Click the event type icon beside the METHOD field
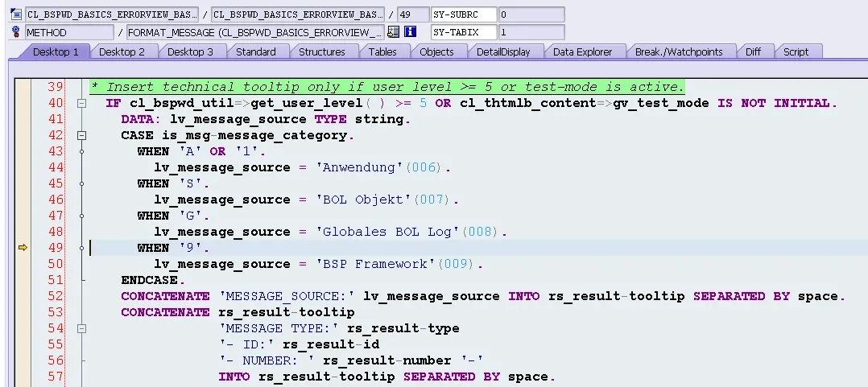The image size is (868, 387). [15, 32]
